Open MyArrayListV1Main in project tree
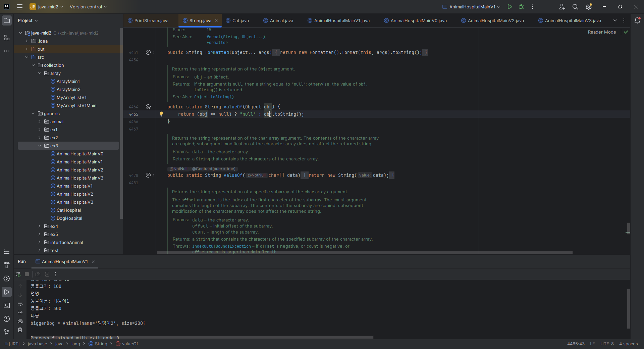Viewport: 644px width, 349px height. tap(76, 105)
